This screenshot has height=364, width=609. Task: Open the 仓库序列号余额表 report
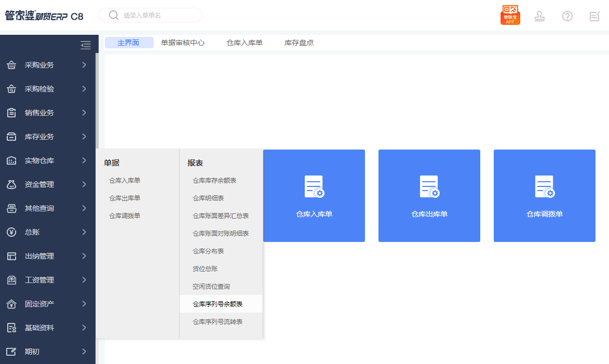click(x=221, y=304)
